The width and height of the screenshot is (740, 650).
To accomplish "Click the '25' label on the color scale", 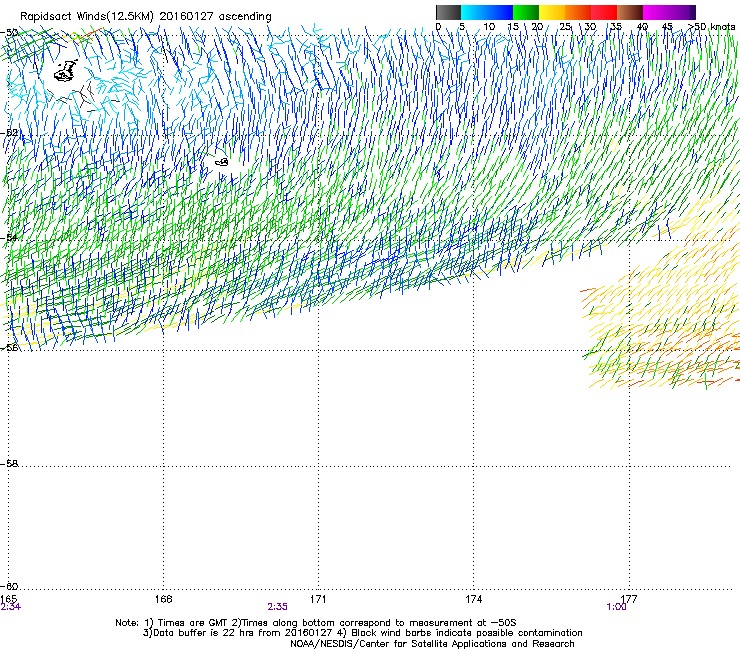I will 565,27.
